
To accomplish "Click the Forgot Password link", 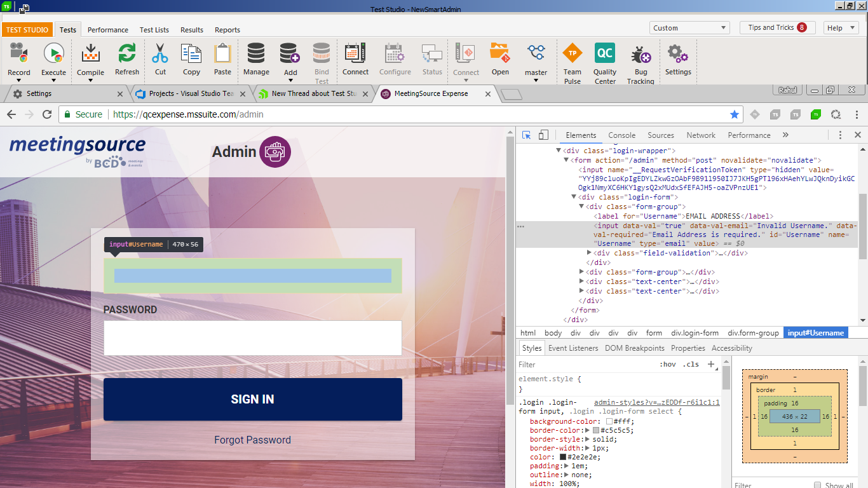I will click(x=252, y=440).
